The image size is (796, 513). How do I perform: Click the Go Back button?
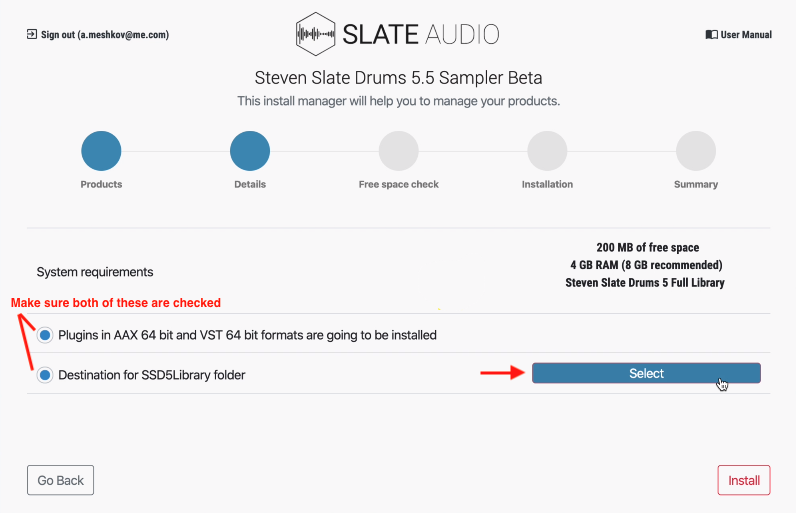(x=60, y=480)
